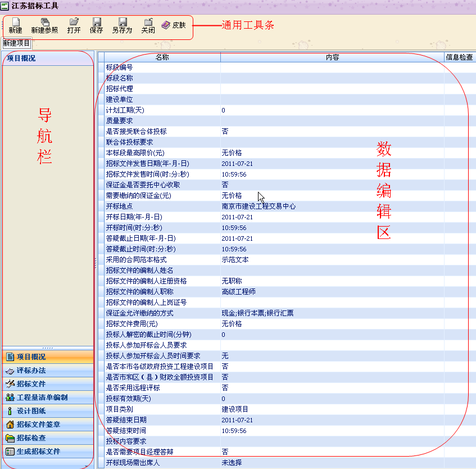Click the 开标时间 value 10:59:56
Image resolution: width=476 pixels, height=469 pixels.
click(x=332, y=228)
